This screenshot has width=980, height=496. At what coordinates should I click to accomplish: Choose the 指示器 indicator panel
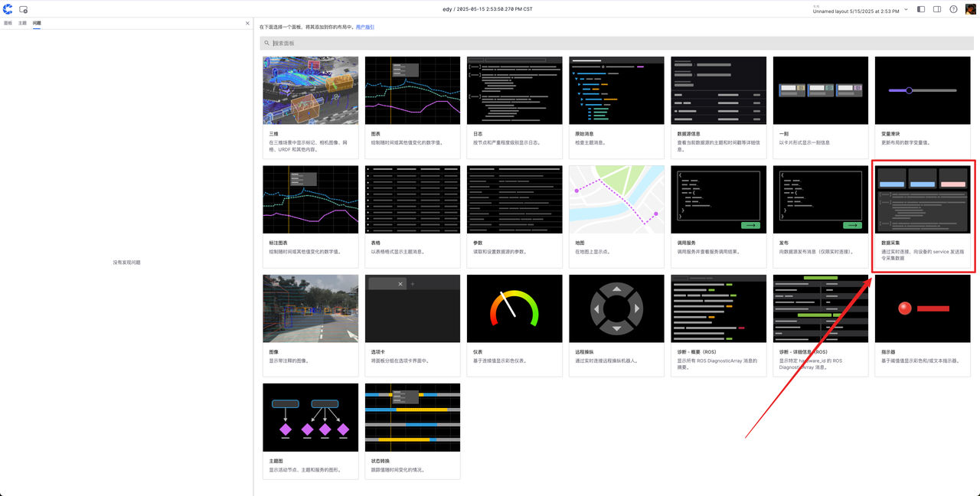[x=923, y=325]
